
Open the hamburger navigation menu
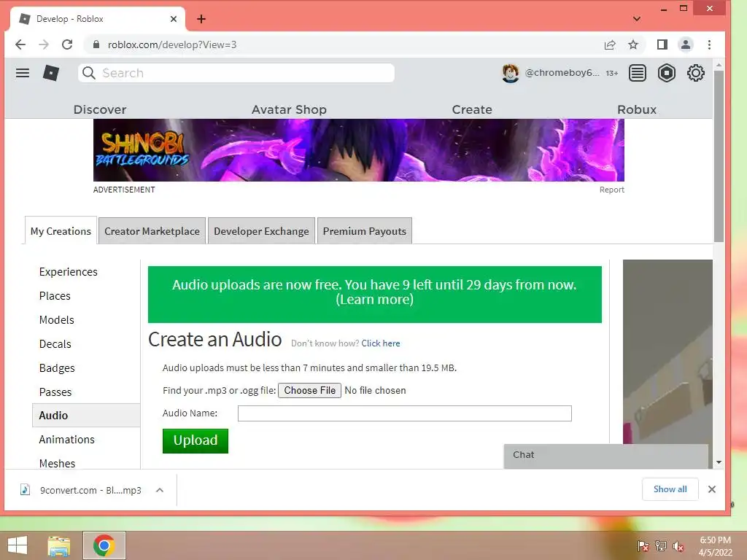coord(23,73)
